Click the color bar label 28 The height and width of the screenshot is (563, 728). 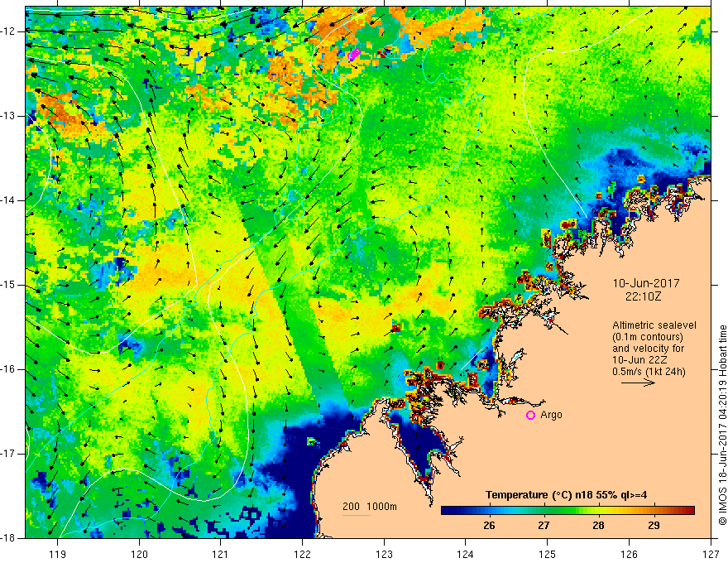598,526
